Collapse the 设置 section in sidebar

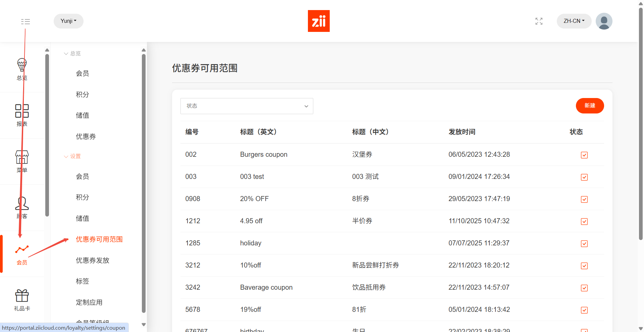pos(72,156)
